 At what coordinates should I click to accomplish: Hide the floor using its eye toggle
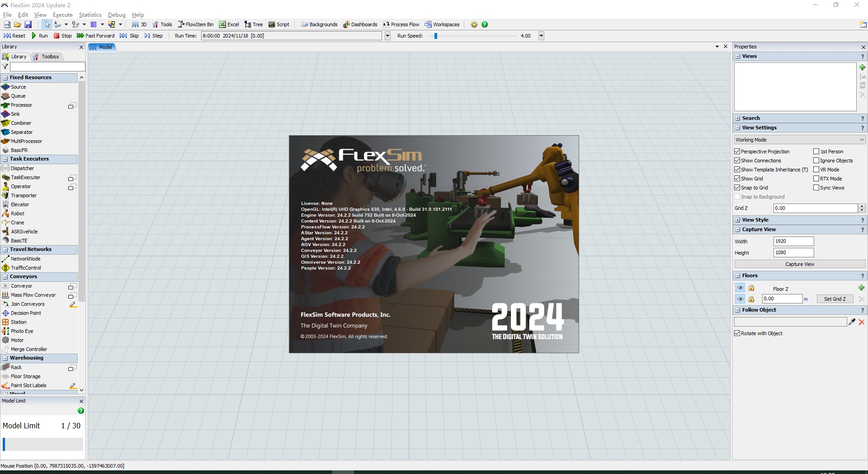(x=740, y=299)
